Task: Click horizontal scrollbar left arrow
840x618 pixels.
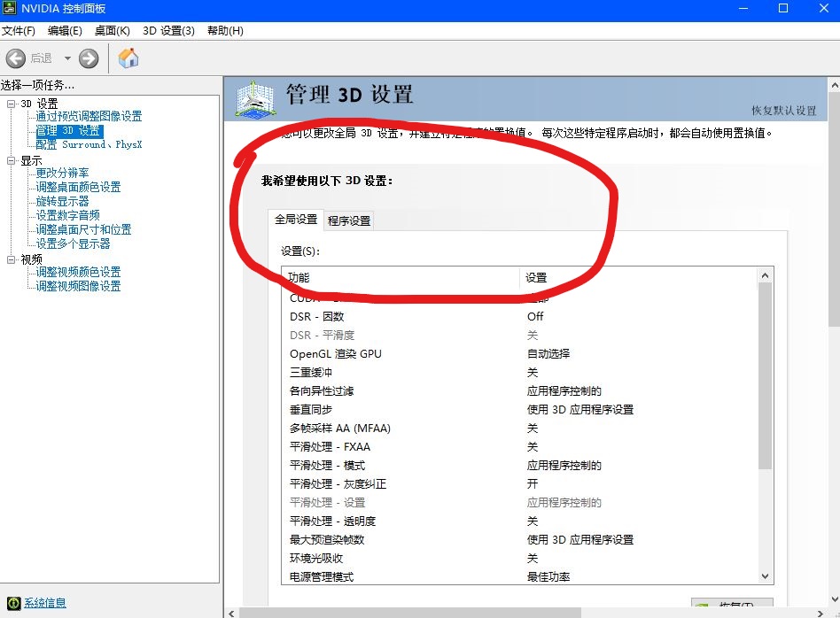Action: 231,614
